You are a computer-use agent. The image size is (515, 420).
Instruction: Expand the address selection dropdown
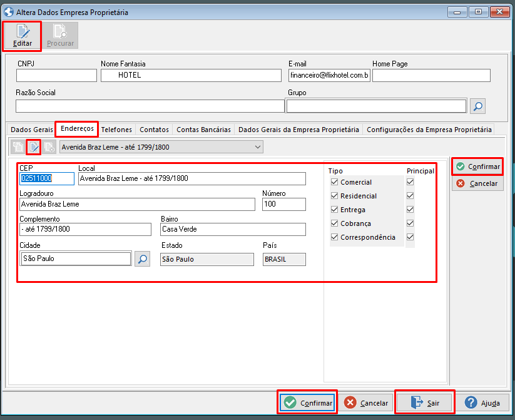[258, 147]
